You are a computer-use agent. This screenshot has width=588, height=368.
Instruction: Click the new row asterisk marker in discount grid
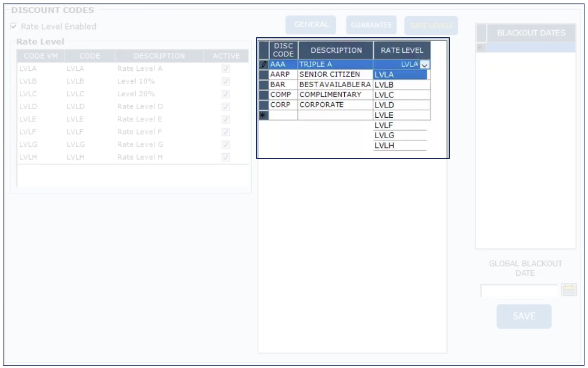point(264,116)
